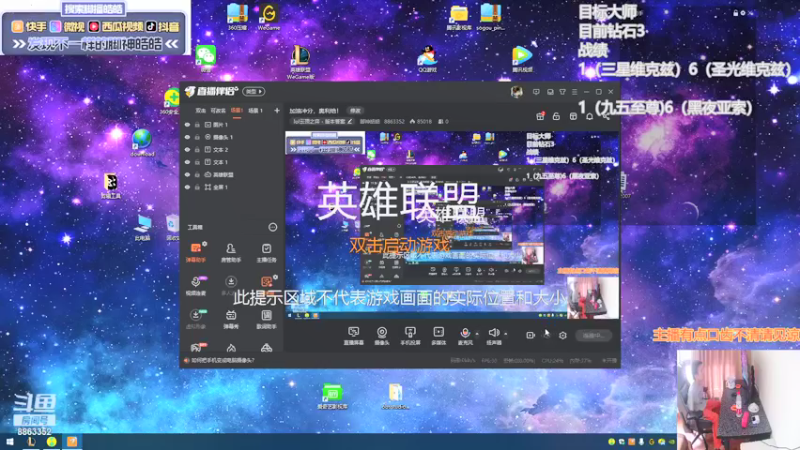Open the 虚拟形象 tool with green badge

click(x=196, y=319)
